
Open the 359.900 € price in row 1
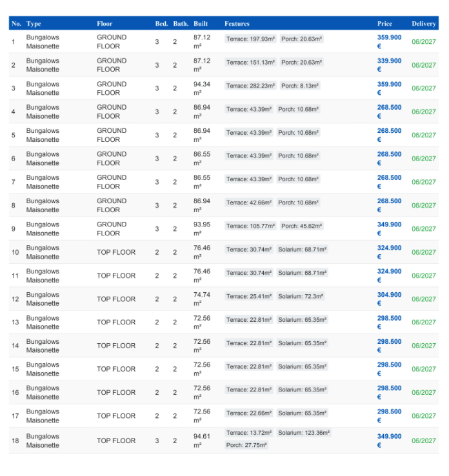(389, 41)
